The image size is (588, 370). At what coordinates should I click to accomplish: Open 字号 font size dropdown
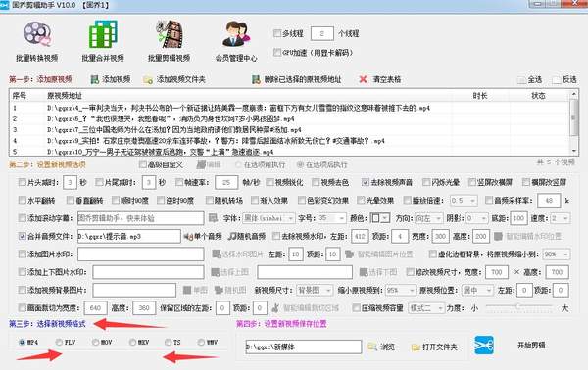332,218
